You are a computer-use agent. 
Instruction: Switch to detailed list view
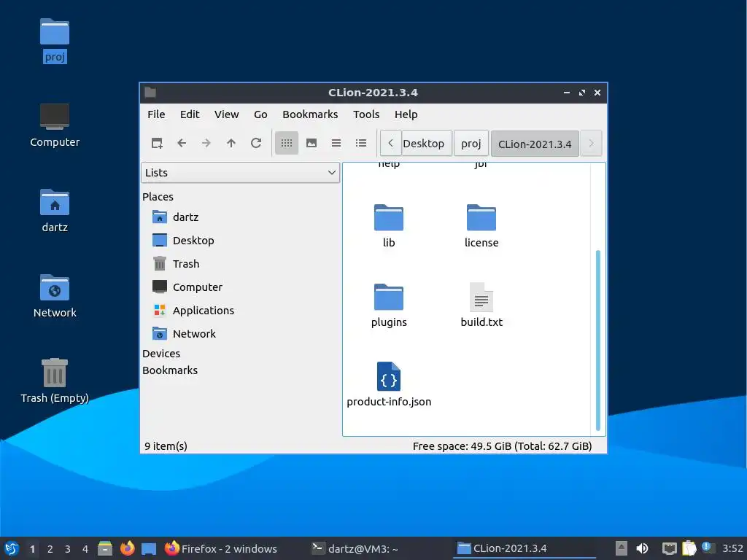click(361, 143)
